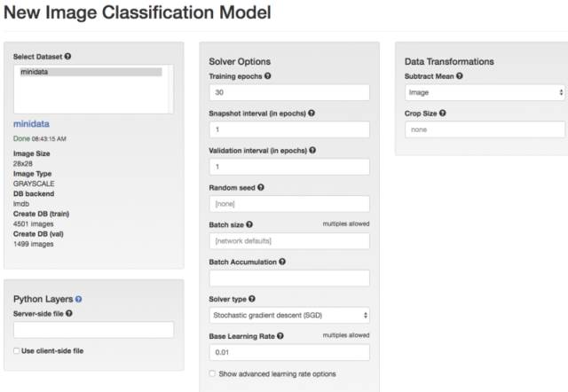Open Solver type dropdown
The image size is (568, 392).
point(289,315)
